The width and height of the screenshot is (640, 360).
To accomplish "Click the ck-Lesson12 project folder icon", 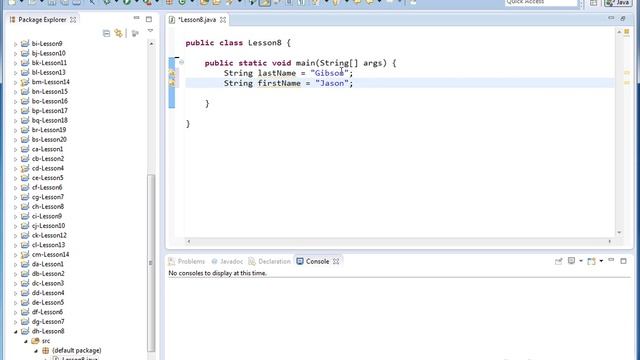I will 25,236.
